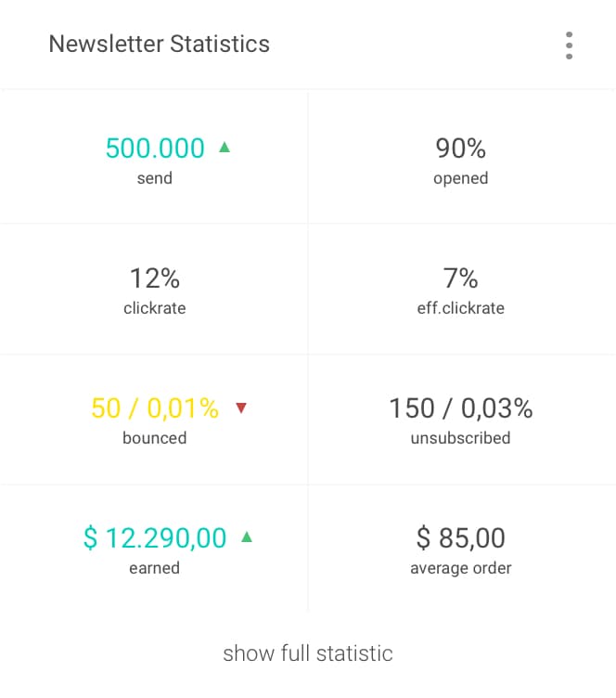Click the send label
This screenshot has width=616, height=698.
point(155,178)
